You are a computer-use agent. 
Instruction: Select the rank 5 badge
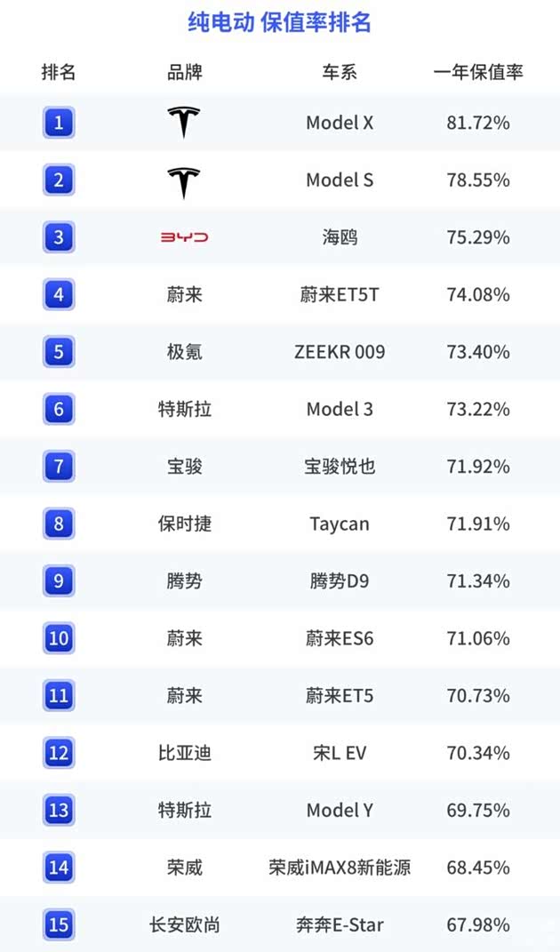click(59, 352)
